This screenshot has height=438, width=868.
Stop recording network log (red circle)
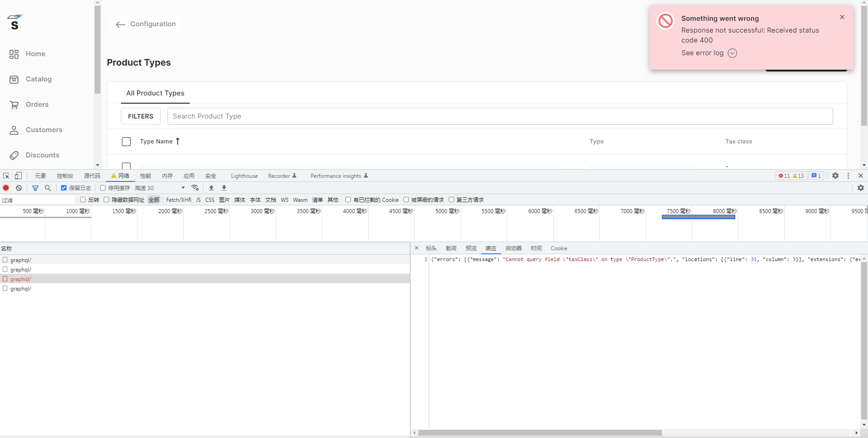click(5, 188)
